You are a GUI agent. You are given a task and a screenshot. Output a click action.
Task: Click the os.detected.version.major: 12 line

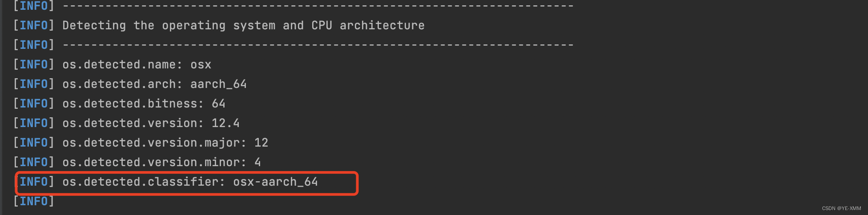coord(141,143)
